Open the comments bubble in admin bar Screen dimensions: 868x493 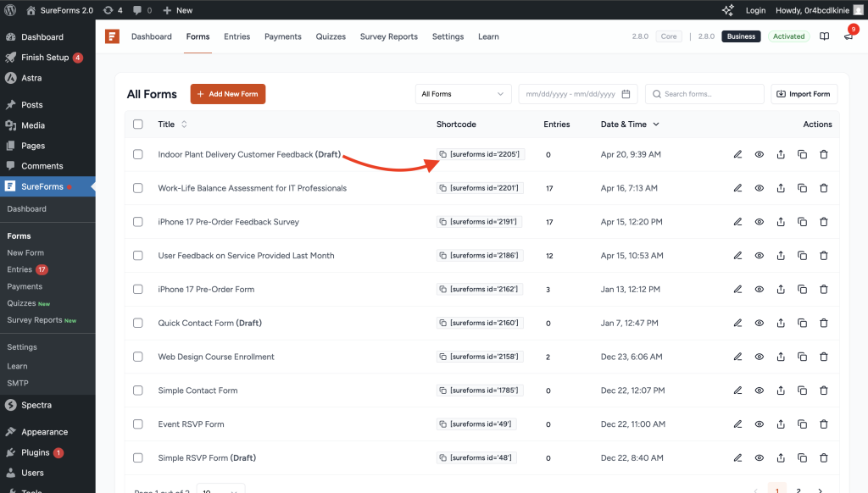click(142, 10)
